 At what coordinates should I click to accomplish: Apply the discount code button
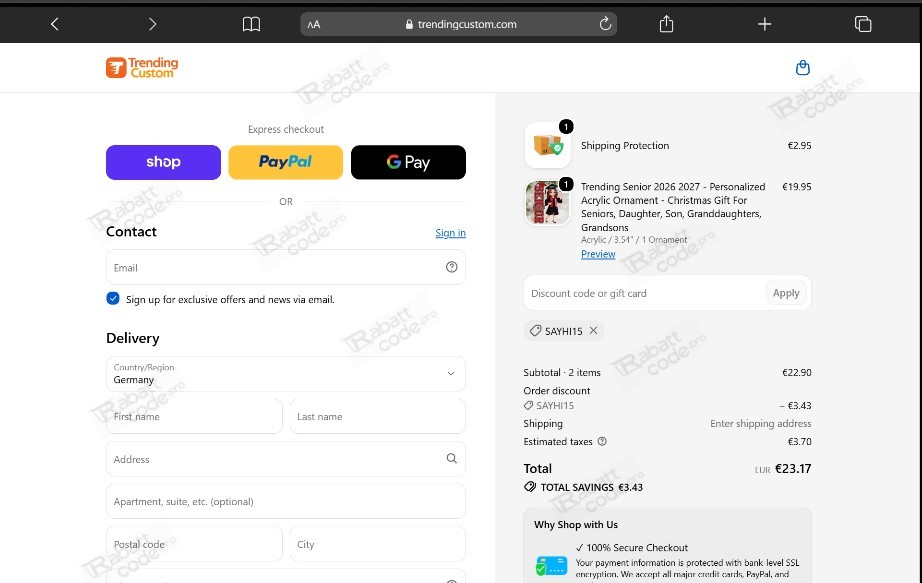coord(786,293)
